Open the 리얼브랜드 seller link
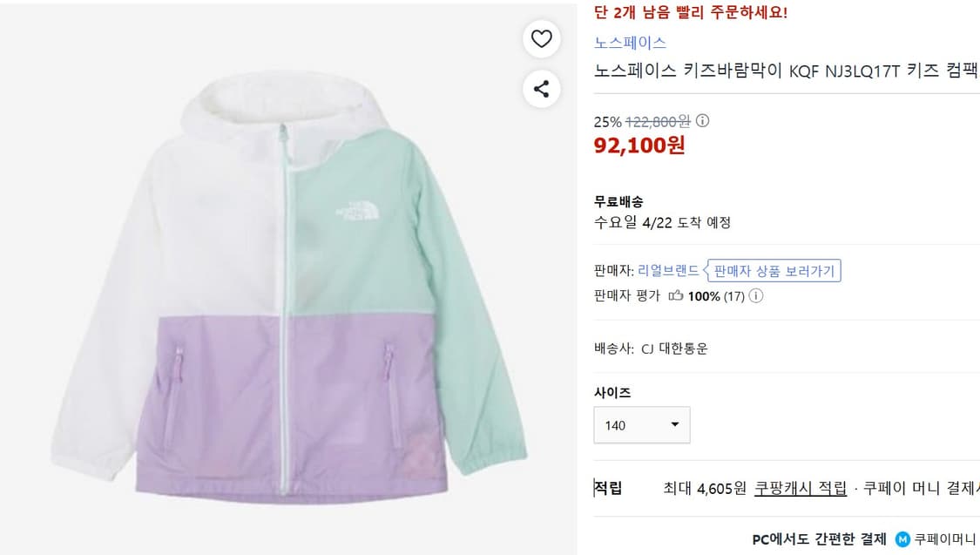This screenshot has width=980, height=555. tap(668, 270)
